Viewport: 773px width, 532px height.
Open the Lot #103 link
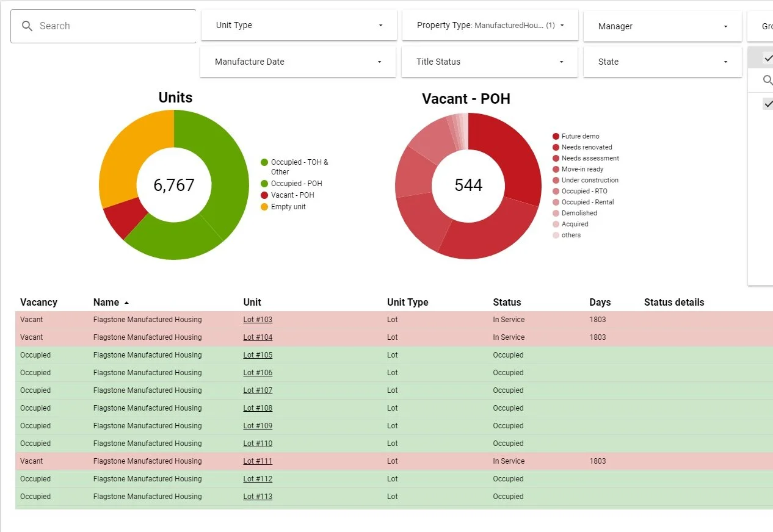pyautogui.click(x=258, y=319)
